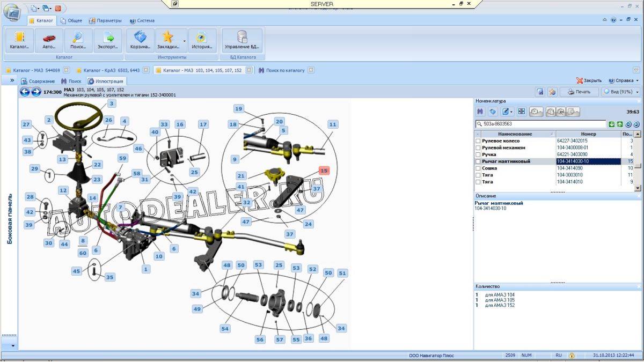Tick the checkbox for Сошка

[x=478, y=168]
